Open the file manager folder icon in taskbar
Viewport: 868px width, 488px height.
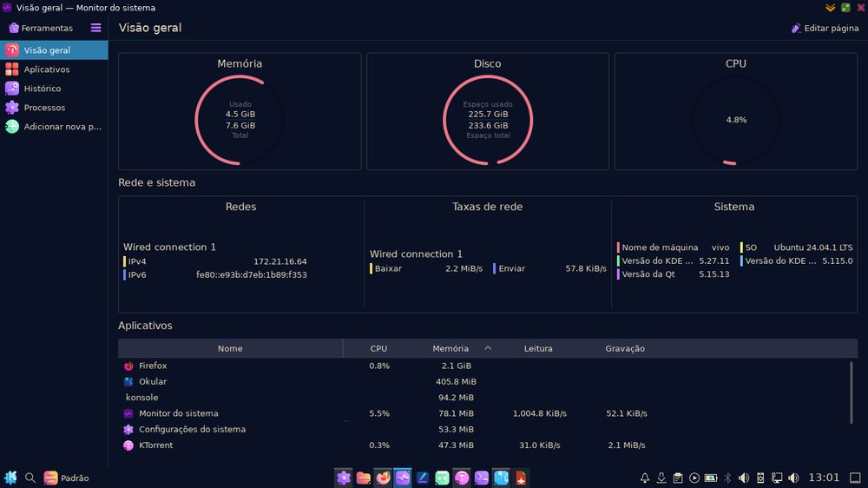363,478
